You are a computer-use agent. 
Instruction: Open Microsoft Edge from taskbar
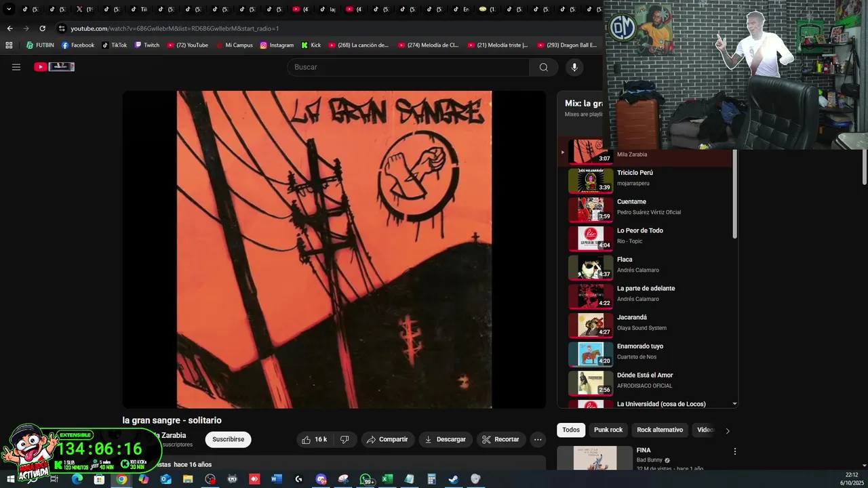point(77,479)
